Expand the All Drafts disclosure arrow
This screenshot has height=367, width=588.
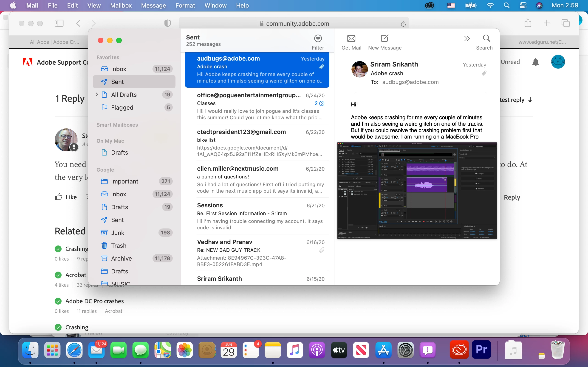pyautogui.click(x=97, y=95)
